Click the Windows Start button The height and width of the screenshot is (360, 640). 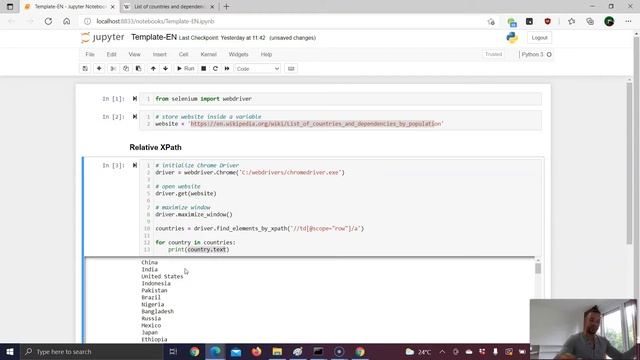pyautogui.click(x=10, y=351)
